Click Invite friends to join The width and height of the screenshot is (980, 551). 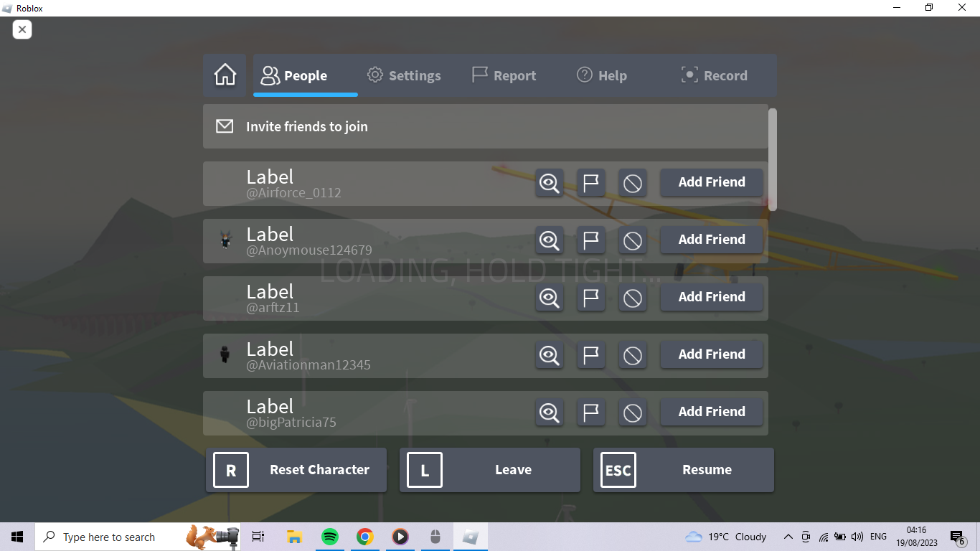(x=485, y=126)
